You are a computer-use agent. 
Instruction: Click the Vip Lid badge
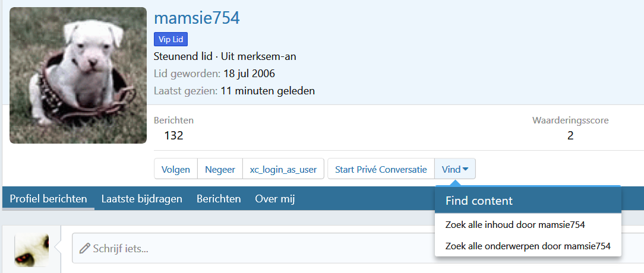171,40
